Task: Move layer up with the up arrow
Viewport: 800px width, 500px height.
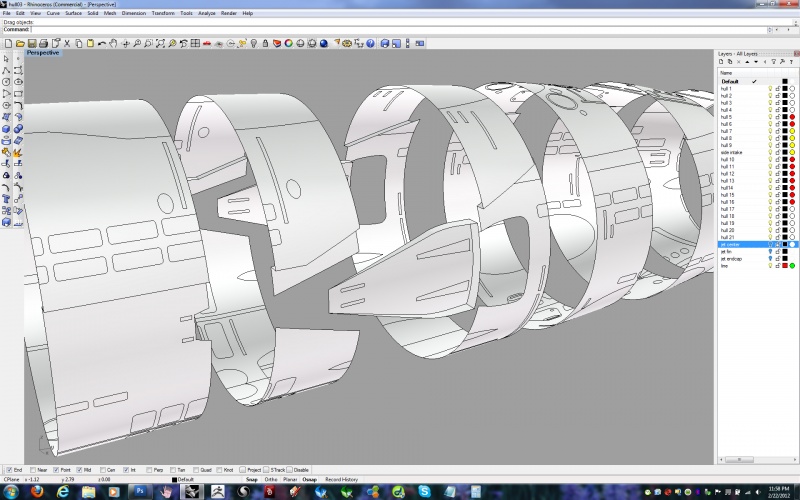Action: (747, 62)
